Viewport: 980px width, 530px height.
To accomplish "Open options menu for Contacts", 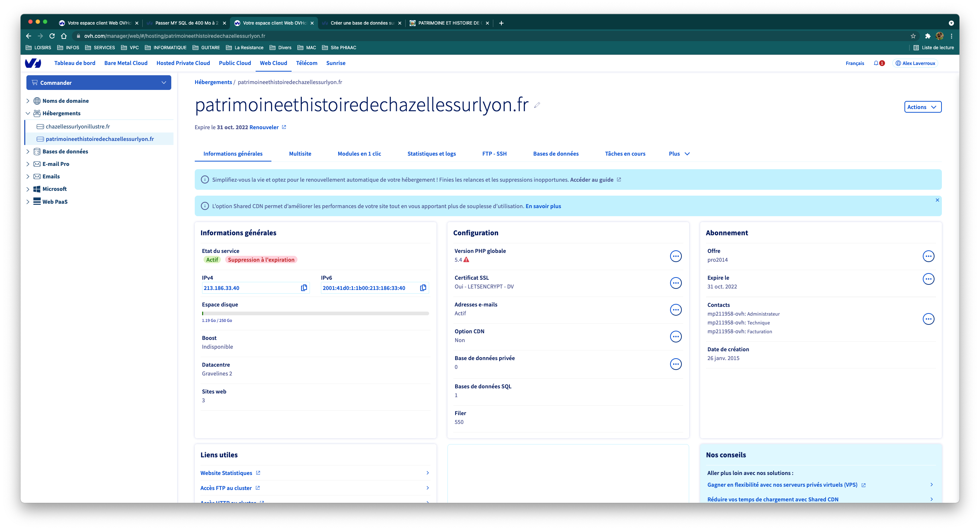I will pyautogui.click(x=928, y=319).
